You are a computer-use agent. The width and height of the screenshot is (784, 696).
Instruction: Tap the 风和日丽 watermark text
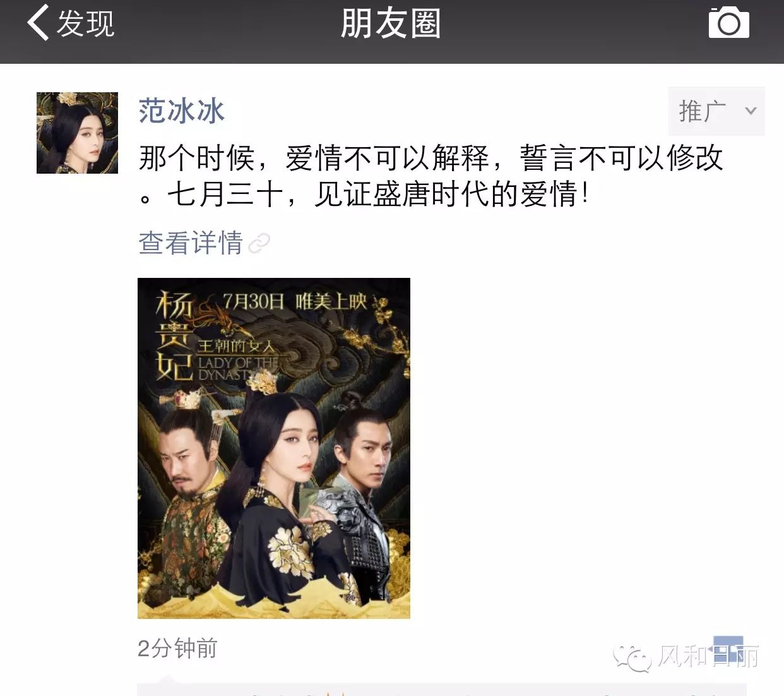708,656
